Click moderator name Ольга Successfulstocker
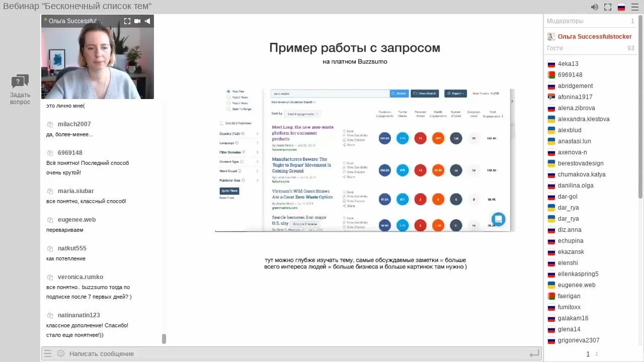Screen dimensions: 644x362 [596, 36]
